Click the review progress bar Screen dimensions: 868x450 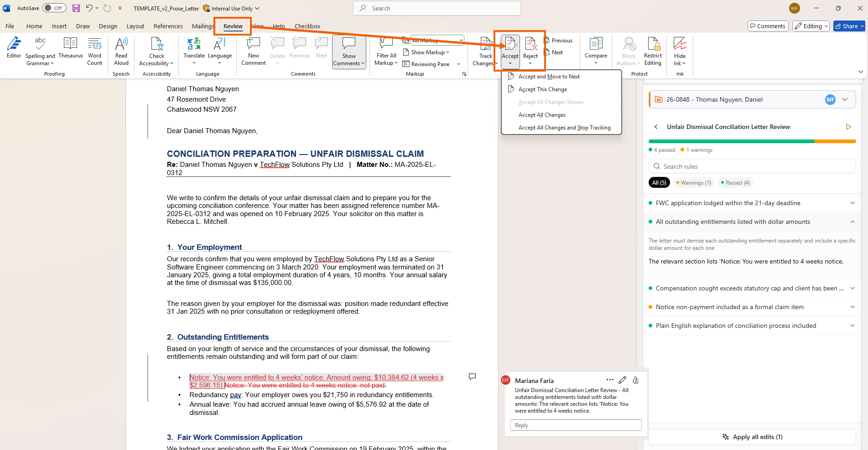[752, 141]
